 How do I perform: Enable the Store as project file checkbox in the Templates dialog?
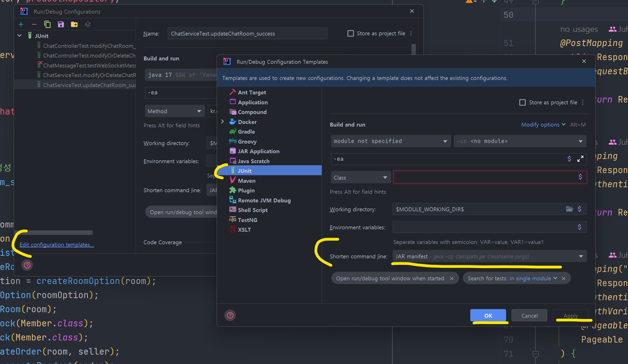(522, 102)
